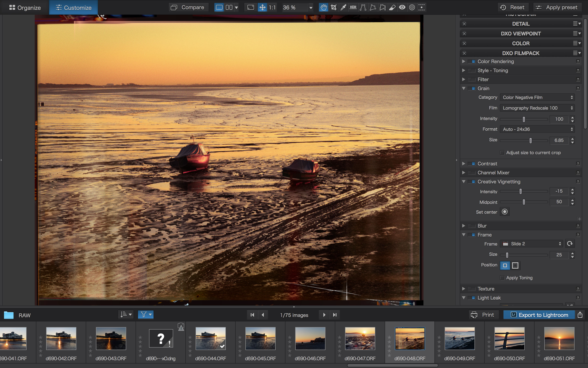This screenshot has height=368, width=588.
Task: Adjust the Grain Size slider
Action: coord(524,140)
